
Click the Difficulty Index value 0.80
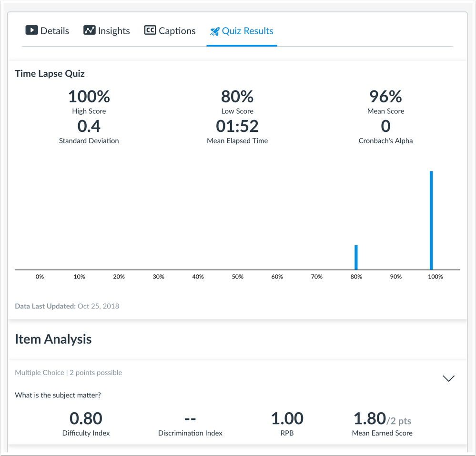pos(86,418)
